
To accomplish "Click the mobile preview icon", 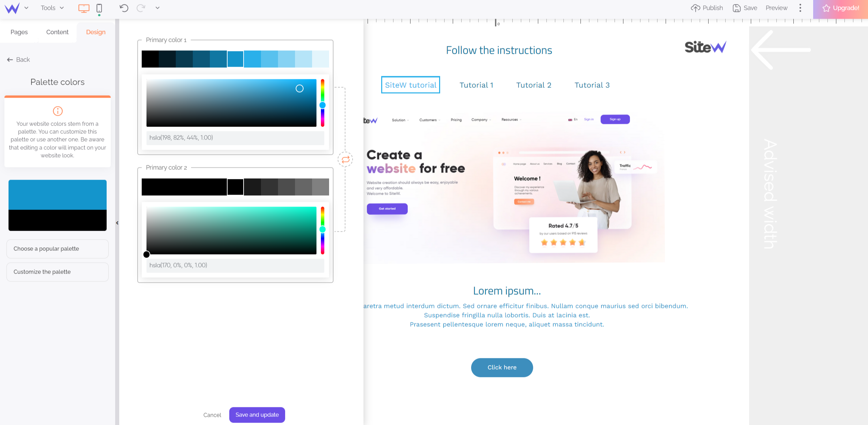I will [x=99, y=8].
